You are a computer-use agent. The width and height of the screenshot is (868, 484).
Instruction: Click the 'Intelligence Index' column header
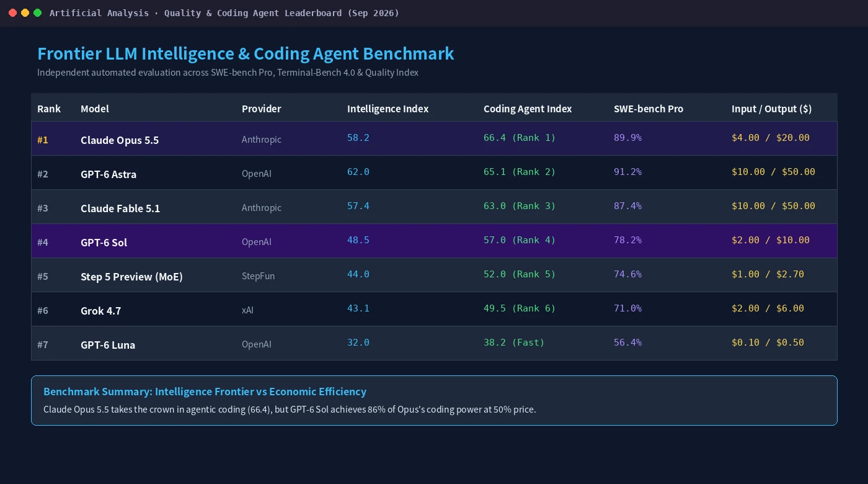(387, 109)
